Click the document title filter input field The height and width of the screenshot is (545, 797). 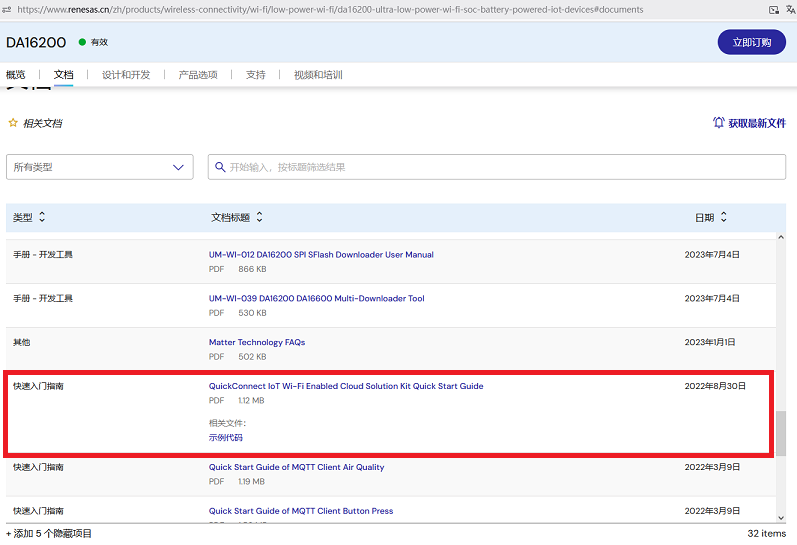pyautogui.click(x=500, y=167)
